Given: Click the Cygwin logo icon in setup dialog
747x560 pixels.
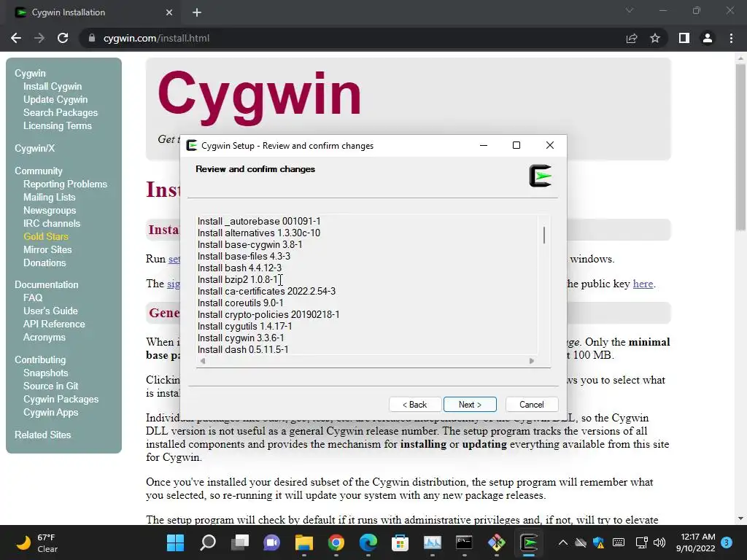Looking at the screenshot, I should coord(541,176).
